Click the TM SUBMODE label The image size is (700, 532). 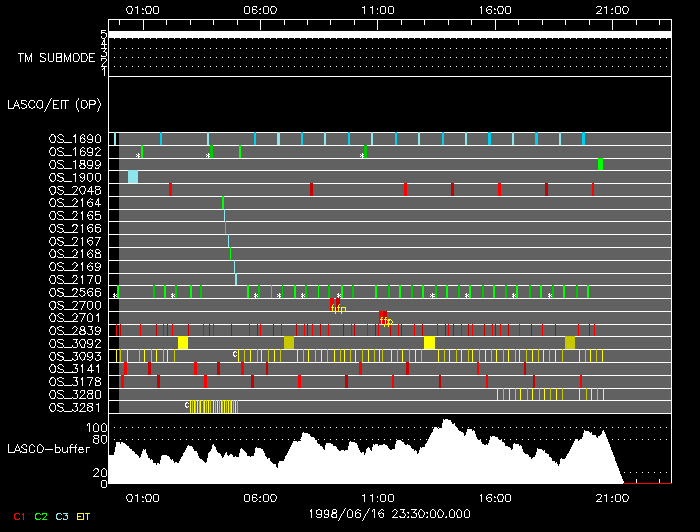point(56,57)
